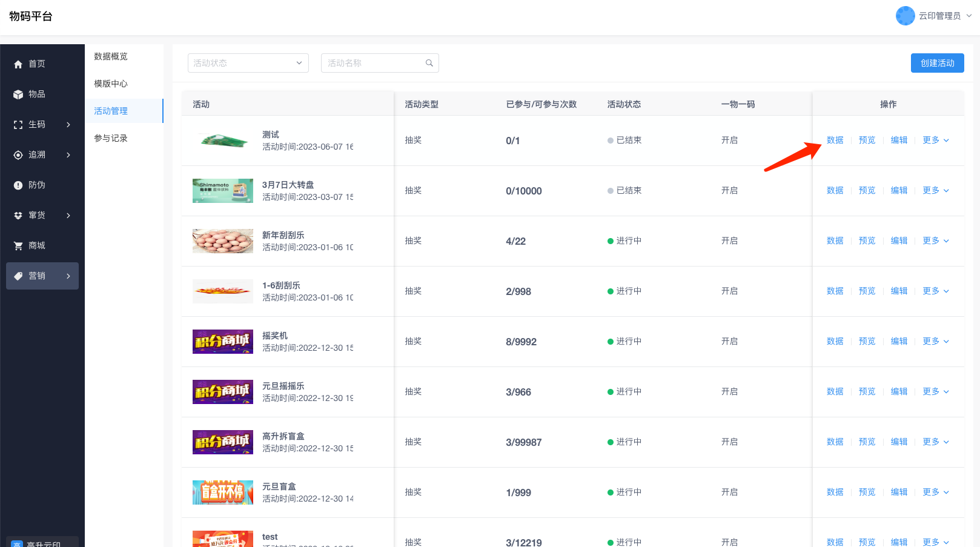Click the home icon in sidebar
Viewport: 980px width, 547px height.
pyautogui.click(x=18, y=64)
